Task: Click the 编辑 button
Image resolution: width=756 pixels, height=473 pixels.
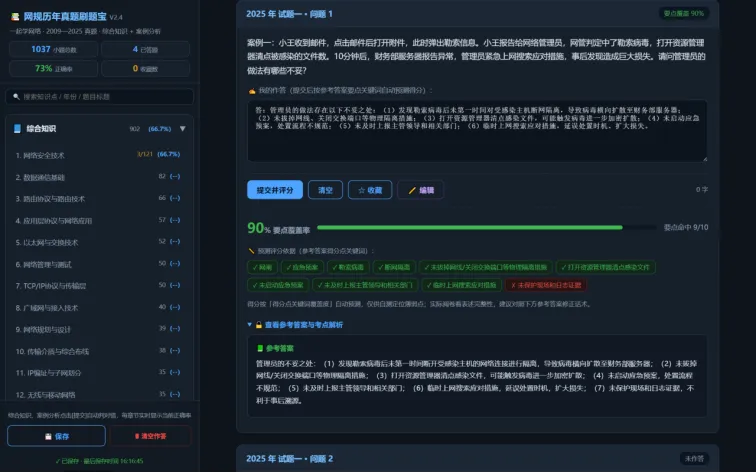Action: click(420, 190)
